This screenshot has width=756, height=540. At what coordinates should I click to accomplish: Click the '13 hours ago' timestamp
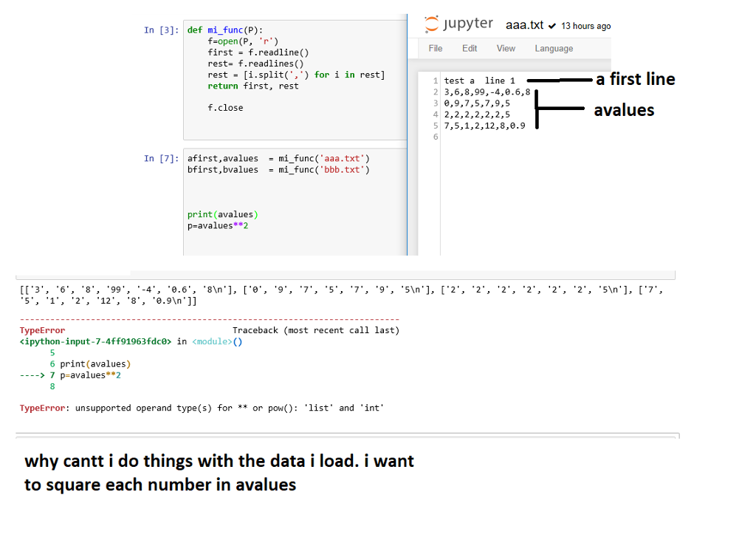[x=585, y=25]
